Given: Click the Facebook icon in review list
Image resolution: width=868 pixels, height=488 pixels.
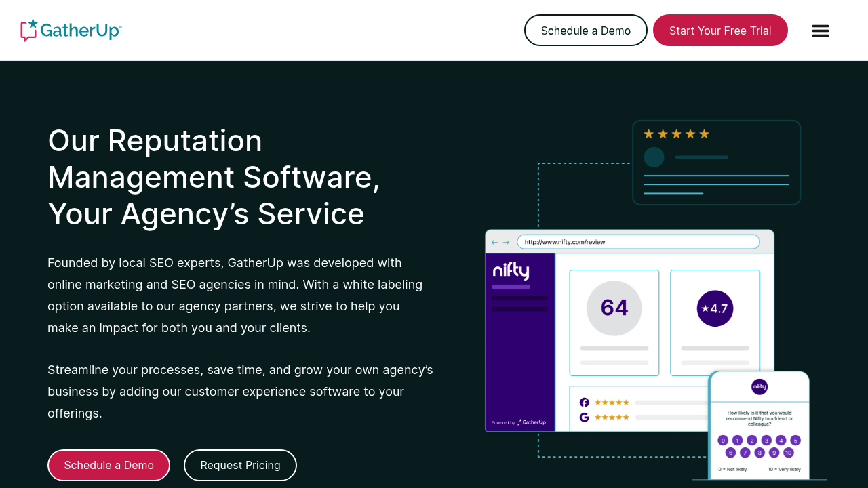Looking at the screenshot, I should click(584, 402).
